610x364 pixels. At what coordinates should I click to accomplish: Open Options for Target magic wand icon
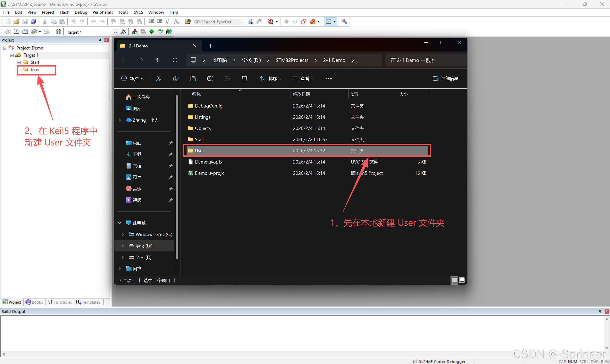(124, 32)
